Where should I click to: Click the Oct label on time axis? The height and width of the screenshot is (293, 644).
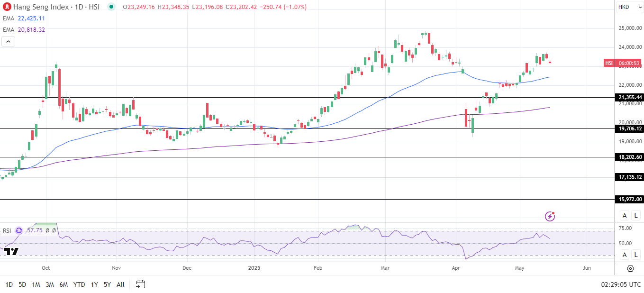pyautogui.click(x=46, y=268)
